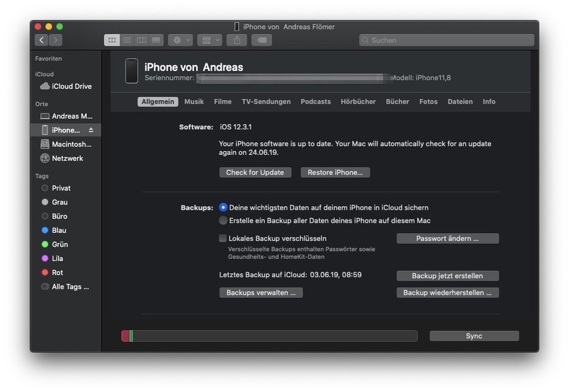
Task: Switch to the Hörbücher tab
Action: click(358, 102)
